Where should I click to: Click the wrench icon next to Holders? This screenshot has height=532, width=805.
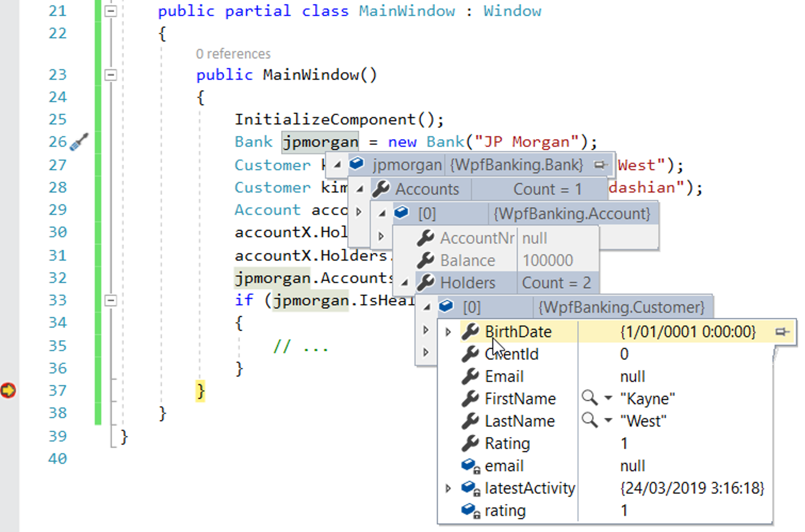coord(426,283)
